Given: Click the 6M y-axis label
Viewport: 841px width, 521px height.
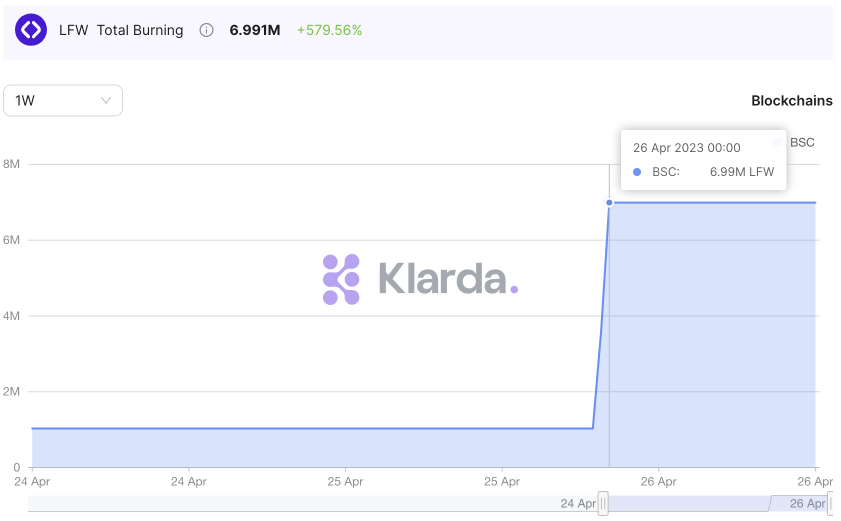Looking at the screenshot, I should click(x=11, y=240).
